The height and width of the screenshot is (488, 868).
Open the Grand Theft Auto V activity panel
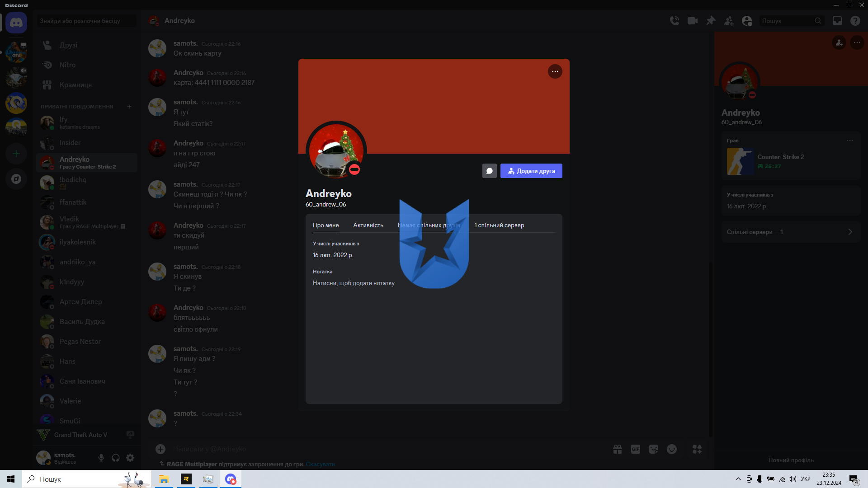(86, 435)
